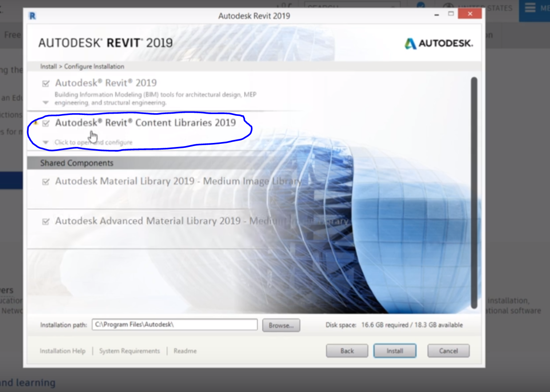Expand the Autodesk Revit 2019 configuration arrow

pos(45,103)
